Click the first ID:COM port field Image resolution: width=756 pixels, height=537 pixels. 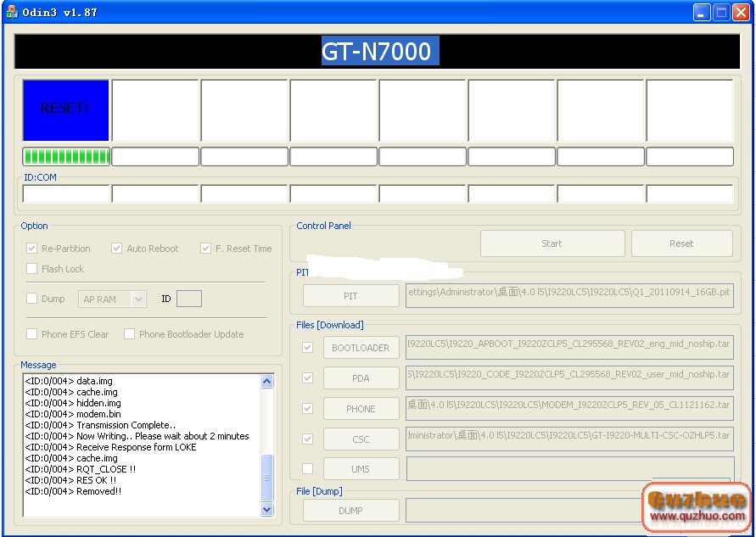click(66, 193)
